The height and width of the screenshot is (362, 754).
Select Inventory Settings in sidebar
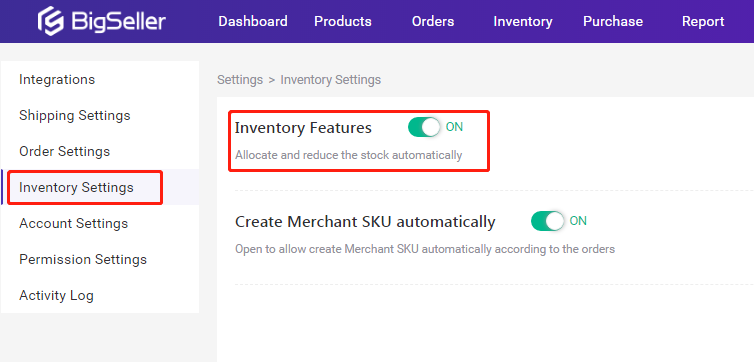click(x=76, y=187)
